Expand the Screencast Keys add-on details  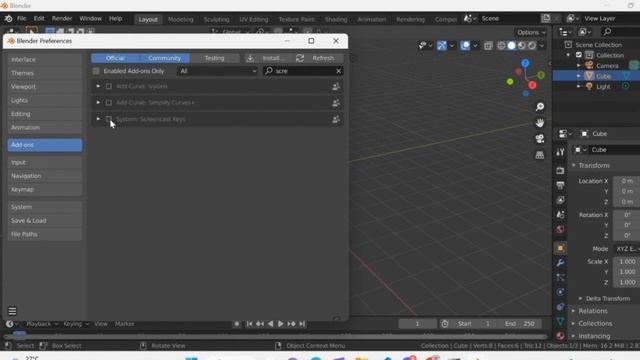click(x=98, y=119)
